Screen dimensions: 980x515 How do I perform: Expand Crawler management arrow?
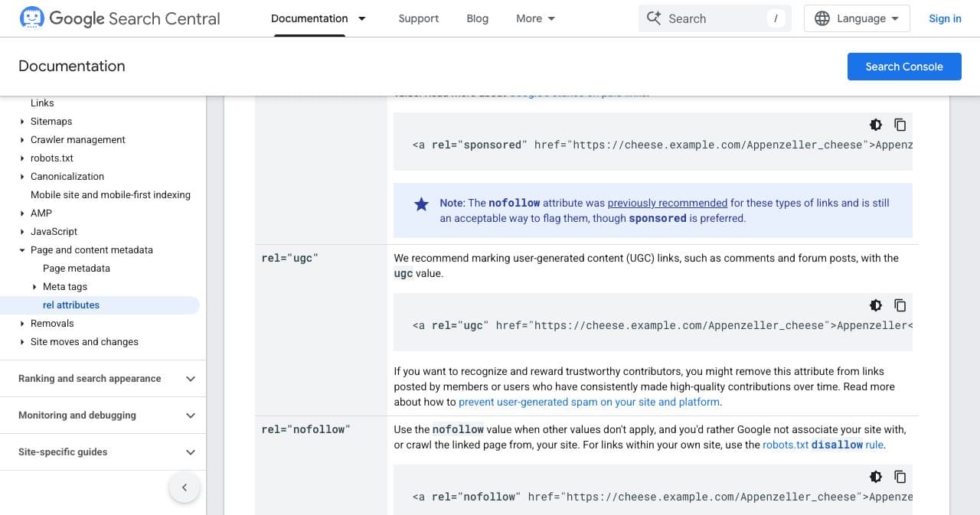pyautogui.click(x=22, y=140)
